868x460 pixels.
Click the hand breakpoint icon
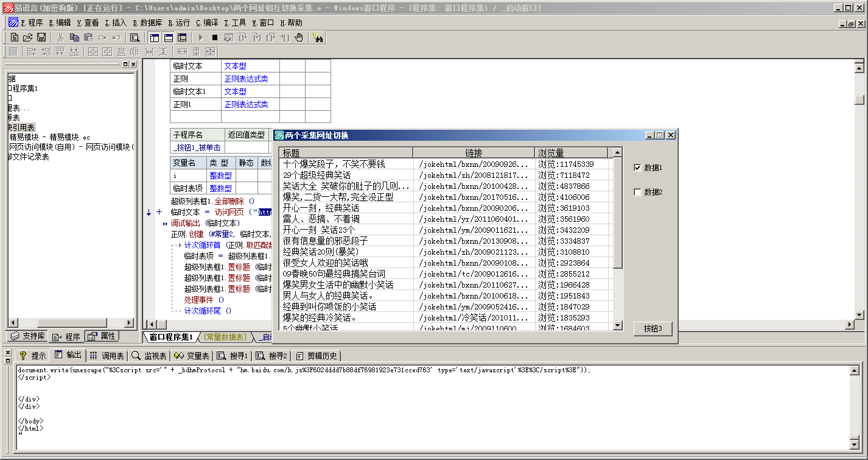[x=298, y=37]
